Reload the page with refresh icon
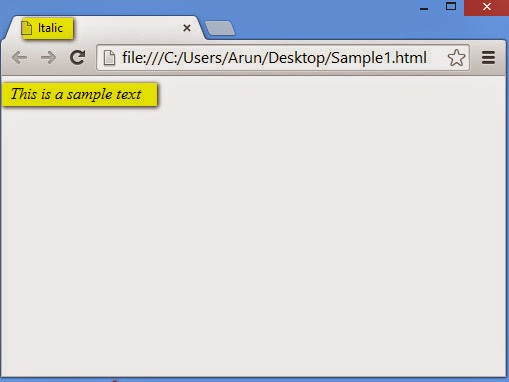The image size is (509, 382). tap(78, 57)
